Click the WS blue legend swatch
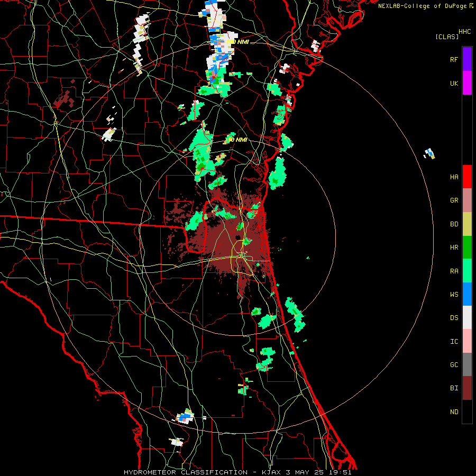Image resolution: width=476 pixels, height=476 pixels. [467, 294]
